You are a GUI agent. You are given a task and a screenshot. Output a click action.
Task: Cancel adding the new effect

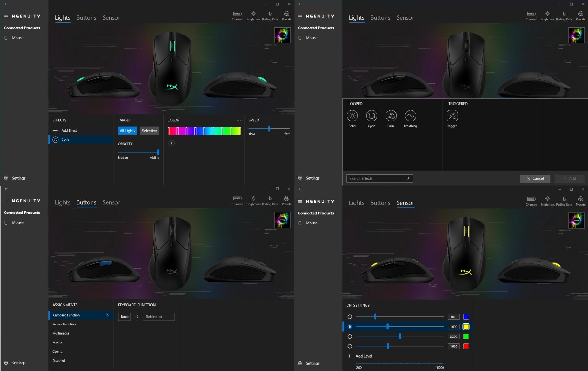(x=535, y=178)
